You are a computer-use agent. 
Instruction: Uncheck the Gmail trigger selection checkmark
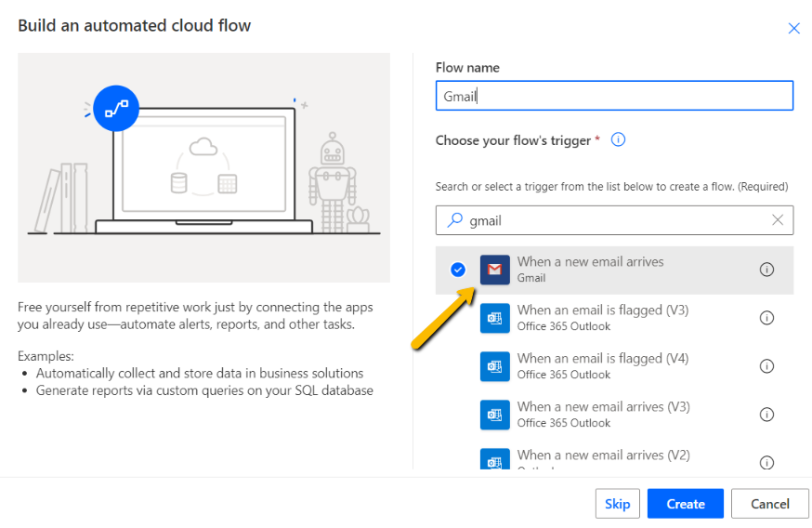tap(458, 270)
